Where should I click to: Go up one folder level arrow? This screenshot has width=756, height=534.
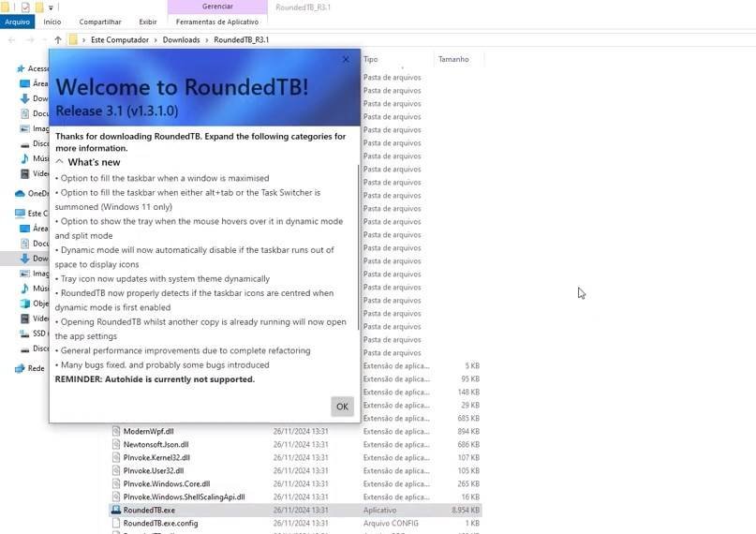[x=58, y=40]
